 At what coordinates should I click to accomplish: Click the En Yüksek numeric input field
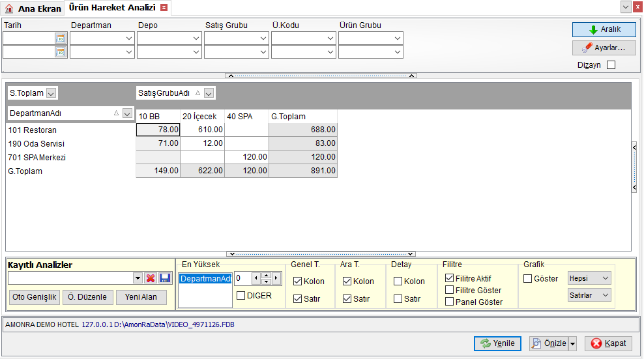[242, 278]
